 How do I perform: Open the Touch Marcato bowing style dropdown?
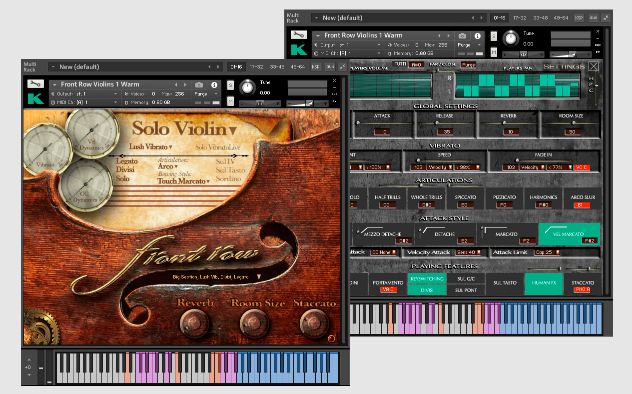184,181
